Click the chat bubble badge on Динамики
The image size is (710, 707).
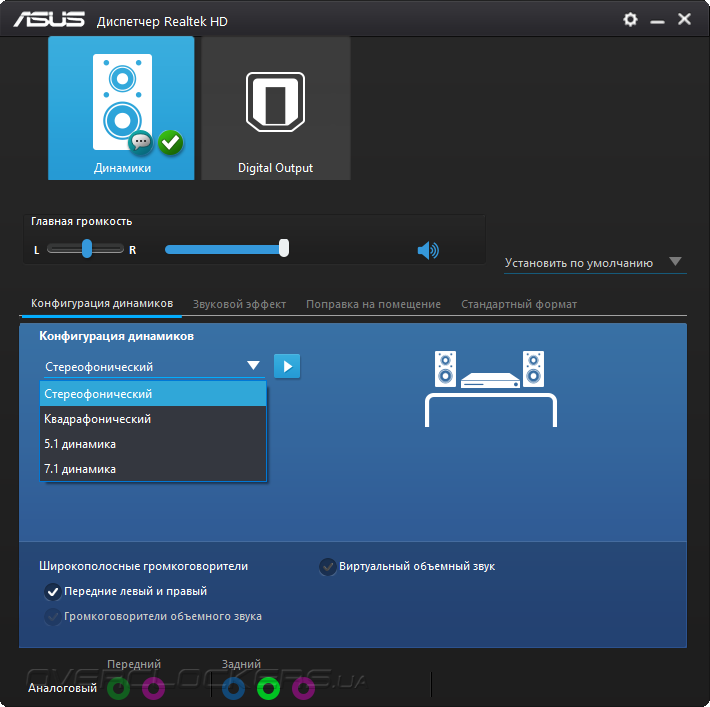(x=140, y=142)
